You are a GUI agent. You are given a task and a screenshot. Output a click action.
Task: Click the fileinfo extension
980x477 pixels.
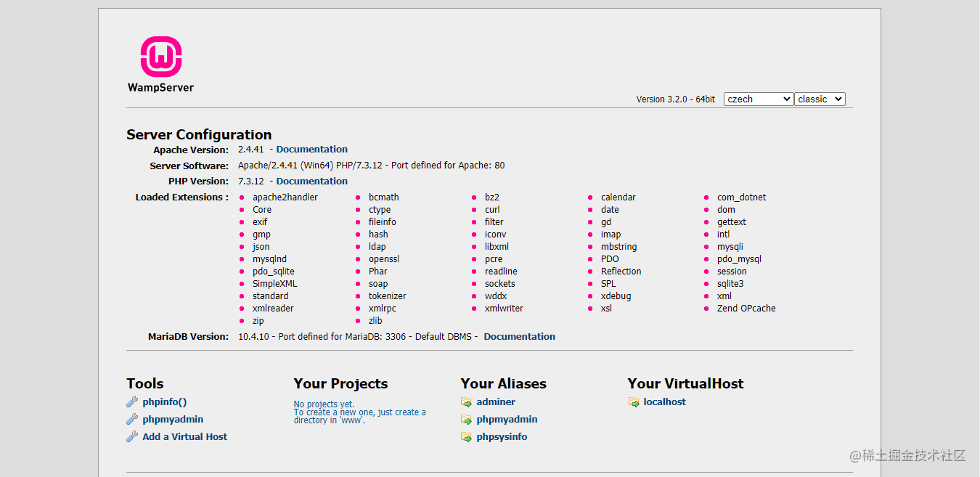point(383,222)
